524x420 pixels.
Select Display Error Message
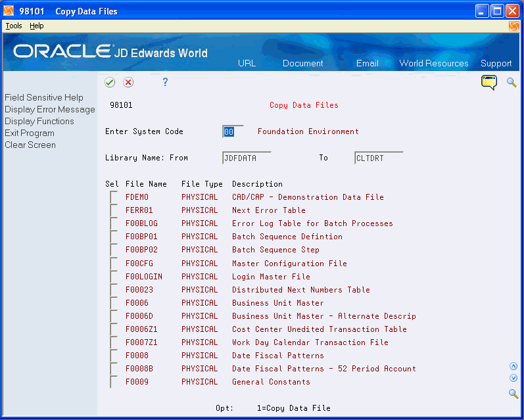coord(50,110)
